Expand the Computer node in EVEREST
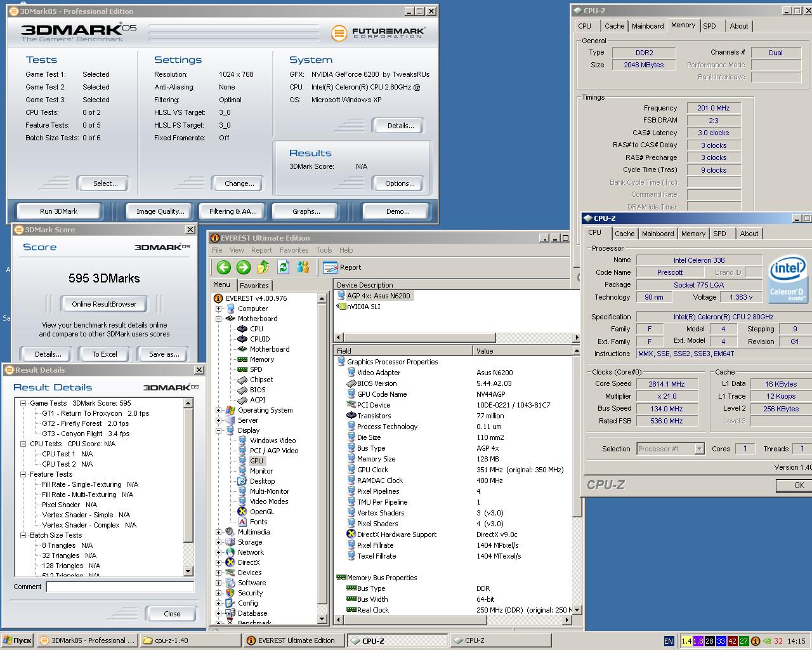Viewport: 812px width, 650px height. coord(218,308)
